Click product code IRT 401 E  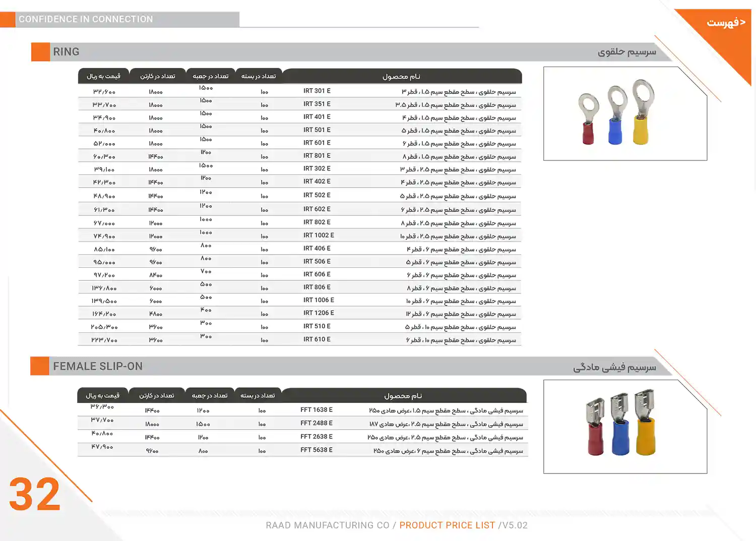(317, 117)
